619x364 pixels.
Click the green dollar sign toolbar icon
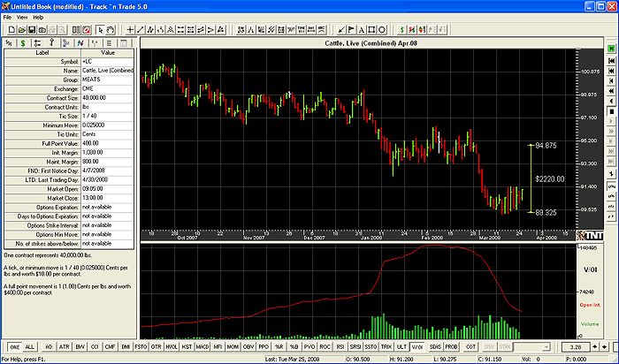coord(401,29)
